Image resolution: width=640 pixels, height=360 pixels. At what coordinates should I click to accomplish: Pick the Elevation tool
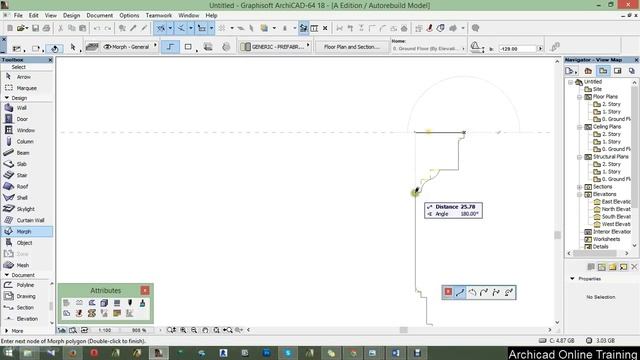coord(25,319)
